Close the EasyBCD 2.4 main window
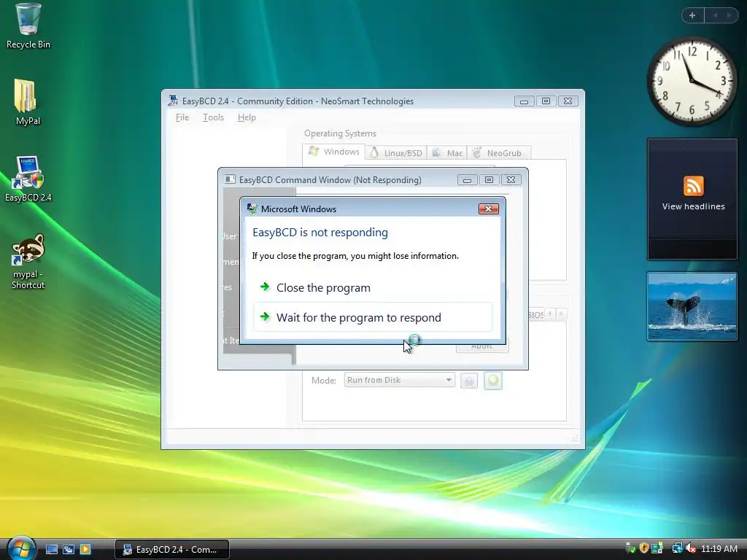This screenshot has height=560, width=747. click(x=568, y=101)
